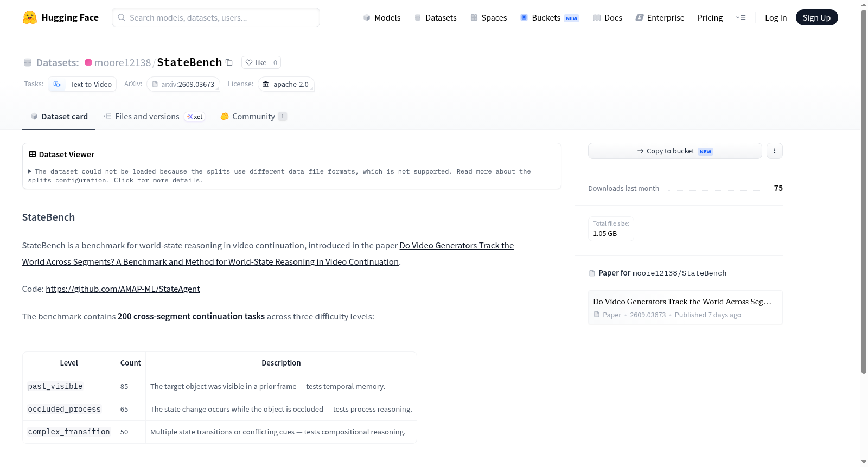868x467 pixels.
Task: Open the Community tab
Action: pos(253,117)
